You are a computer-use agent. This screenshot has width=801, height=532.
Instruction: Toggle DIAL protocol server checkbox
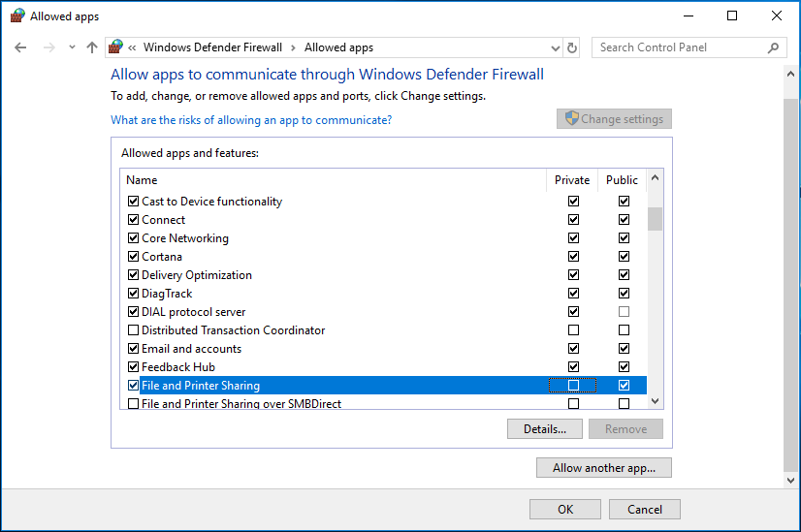tap(133, 311)
